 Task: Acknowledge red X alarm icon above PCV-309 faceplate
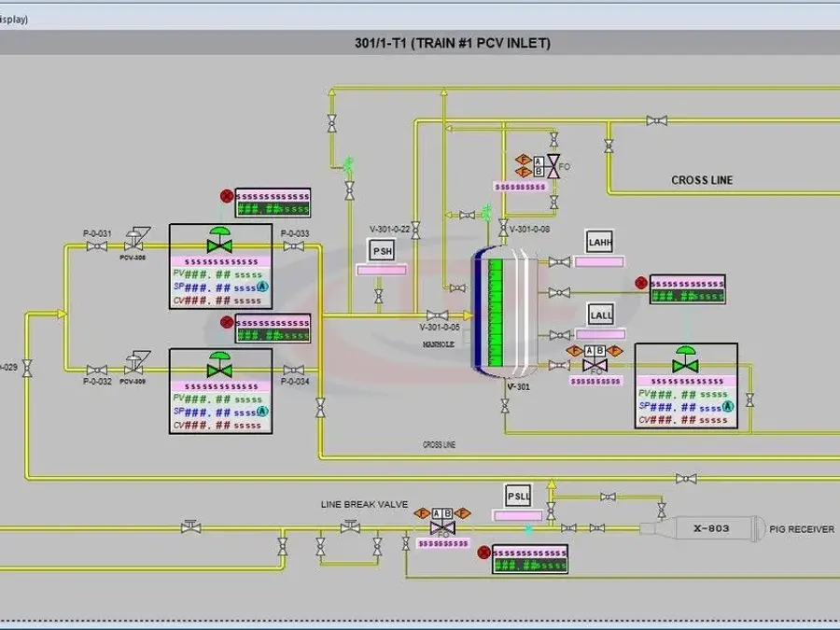227,322
